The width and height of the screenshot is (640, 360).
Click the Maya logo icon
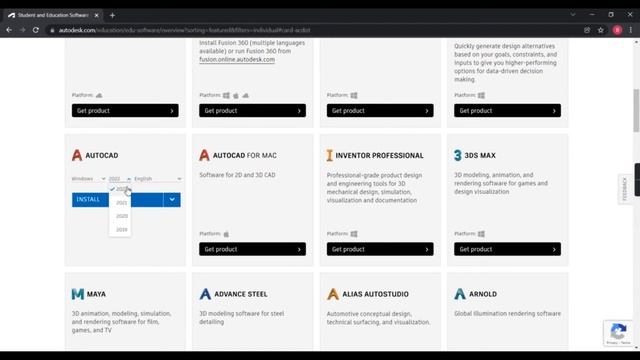click(78, 294)
